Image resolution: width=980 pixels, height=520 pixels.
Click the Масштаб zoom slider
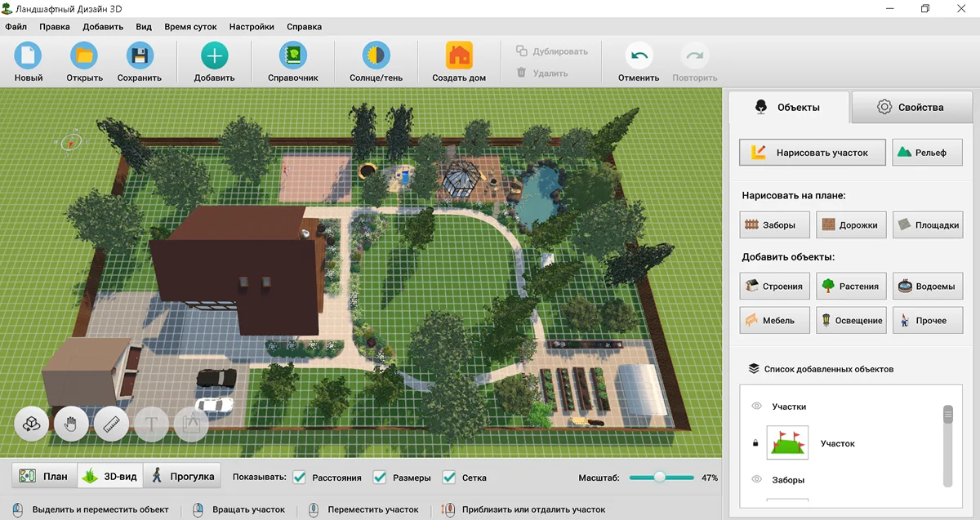660,478
